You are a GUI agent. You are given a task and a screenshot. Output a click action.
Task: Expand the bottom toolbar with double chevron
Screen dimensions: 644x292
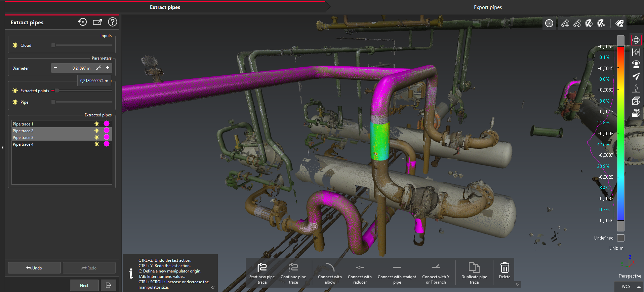point(517,284)
